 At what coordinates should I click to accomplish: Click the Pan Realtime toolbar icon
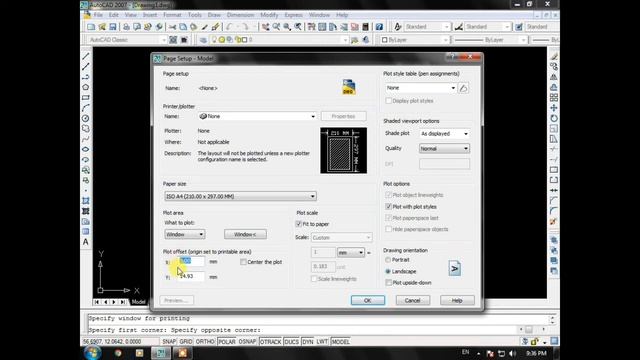(x=266, y=27)
